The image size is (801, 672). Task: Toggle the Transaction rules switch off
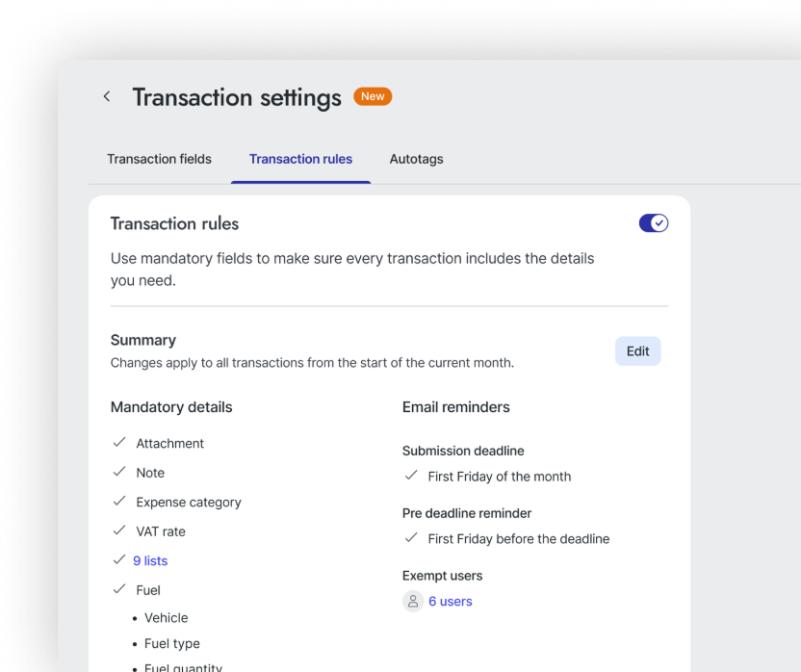[654, 223]
